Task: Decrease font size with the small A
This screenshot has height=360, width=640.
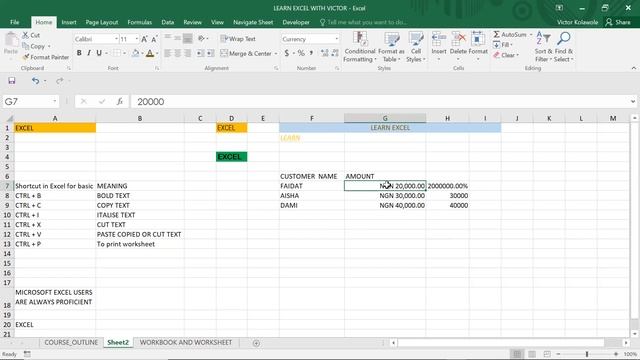Action: click(x=154, y=39)
